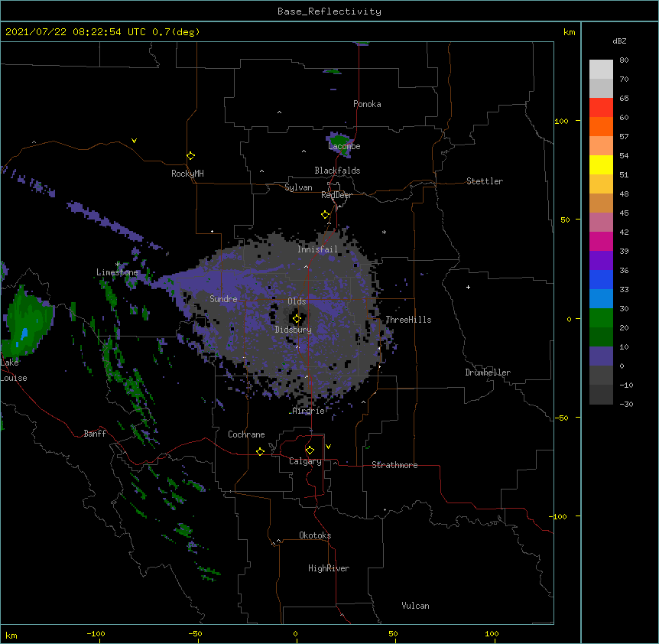The width and height of the screenshot is (659, 644).
Task: Pick the bright yellow 51-54 dBZ legend swatch
Action: pyautogui.click(x=601, y=164)
